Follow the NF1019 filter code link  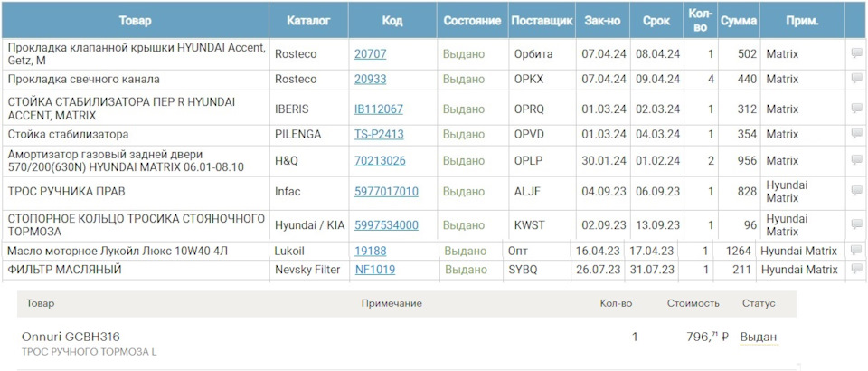[375, 270]
